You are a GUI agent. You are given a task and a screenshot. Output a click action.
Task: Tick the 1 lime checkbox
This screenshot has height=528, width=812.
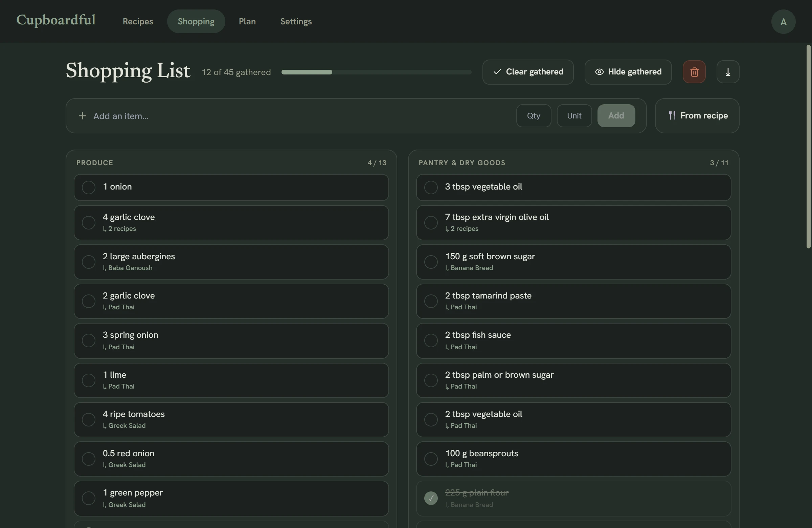coord(88,380)
